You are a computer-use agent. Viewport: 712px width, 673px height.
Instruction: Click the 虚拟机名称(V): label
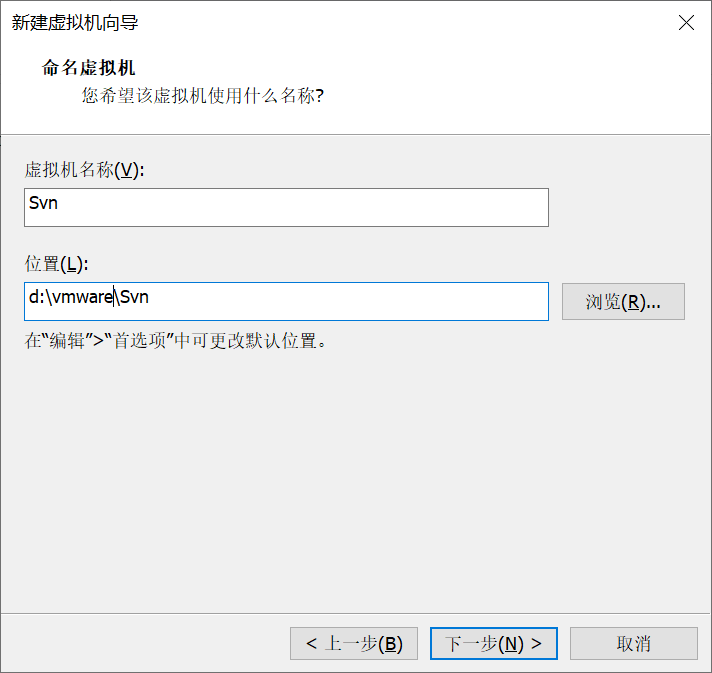click(x=84, y=170)
